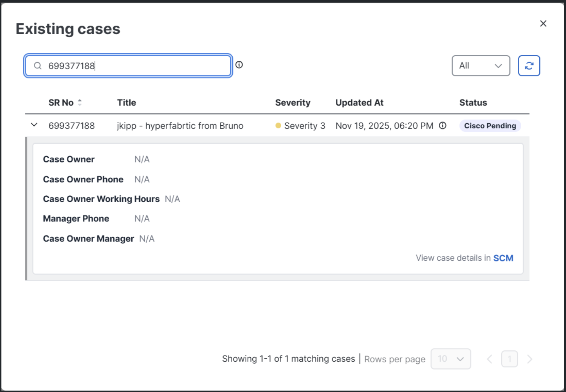
Task: Click the page 1 pagination button
Action: (x=510, y=359)
